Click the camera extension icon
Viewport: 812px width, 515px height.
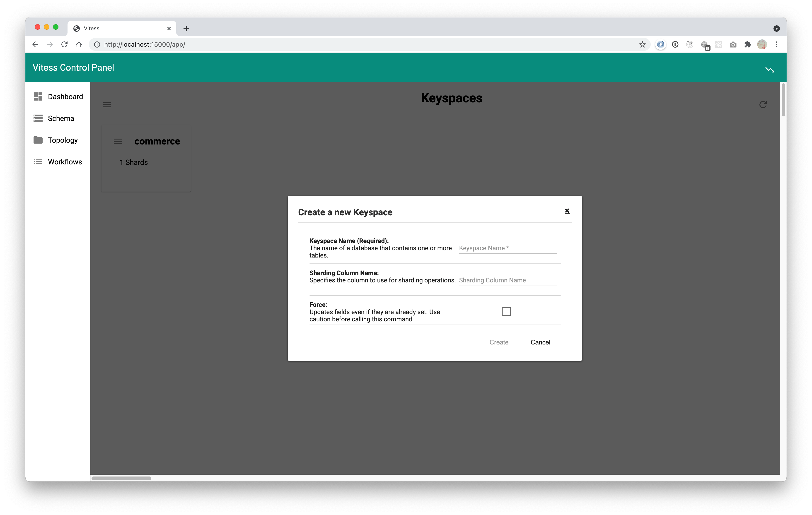(x=733, y=44)
